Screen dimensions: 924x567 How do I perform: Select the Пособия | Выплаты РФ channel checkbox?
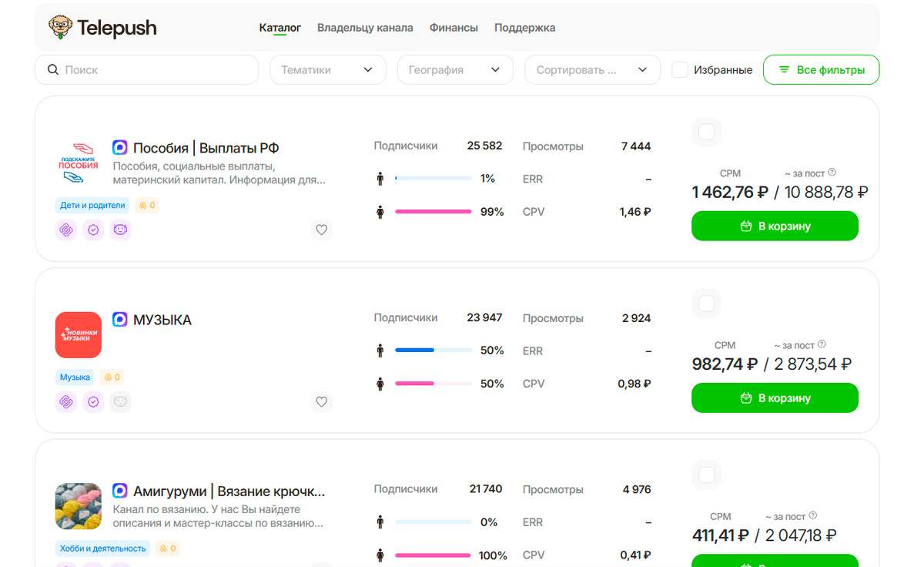[706, 132]
